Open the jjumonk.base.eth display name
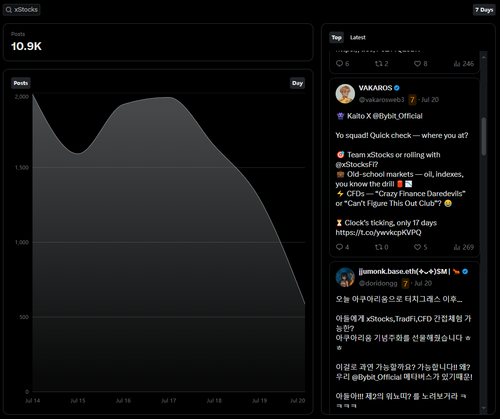The height and width of the screenshot is (419, 500). click(x=404, y=272)
